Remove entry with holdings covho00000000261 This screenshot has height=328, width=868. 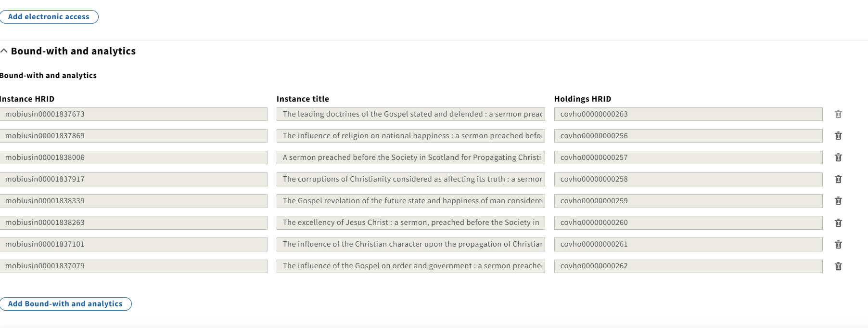pos(838,244)
